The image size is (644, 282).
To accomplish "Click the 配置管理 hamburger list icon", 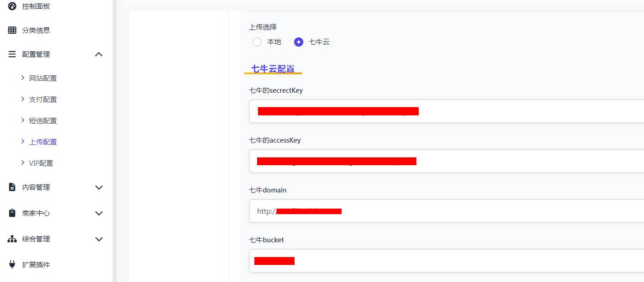I will point(12,54).
